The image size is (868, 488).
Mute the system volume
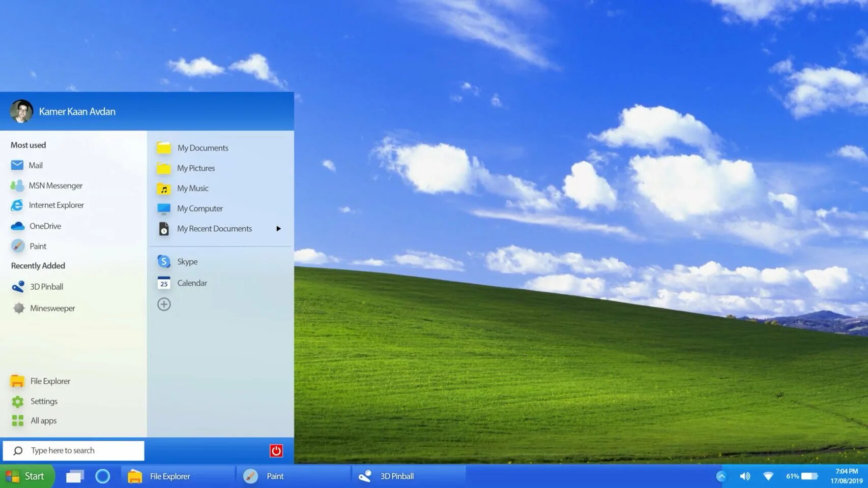[745, 476]
